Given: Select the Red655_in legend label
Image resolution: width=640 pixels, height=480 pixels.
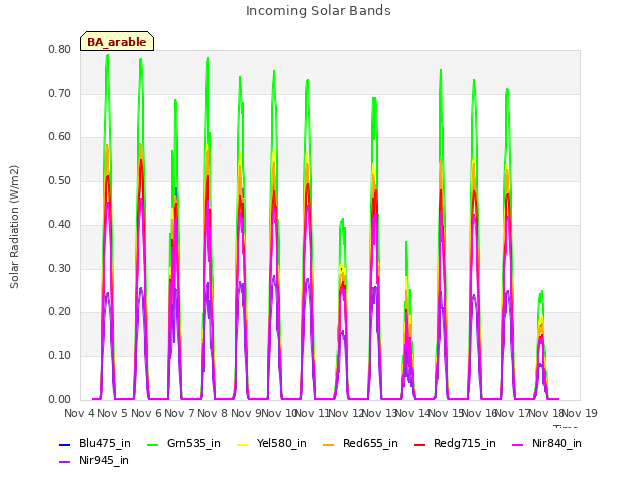Looking at the screenshot, I should [370, 443].
